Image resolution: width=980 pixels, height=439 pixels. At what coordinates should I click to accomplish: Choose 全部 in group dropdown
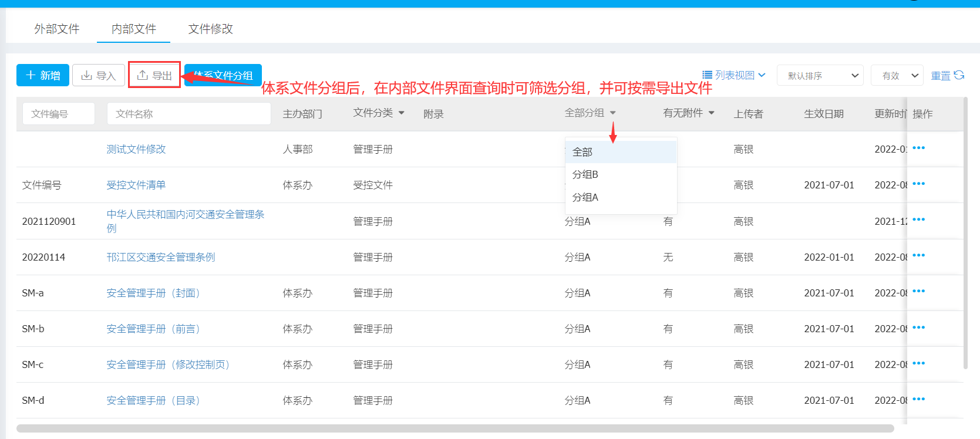(x=621, y=152)
